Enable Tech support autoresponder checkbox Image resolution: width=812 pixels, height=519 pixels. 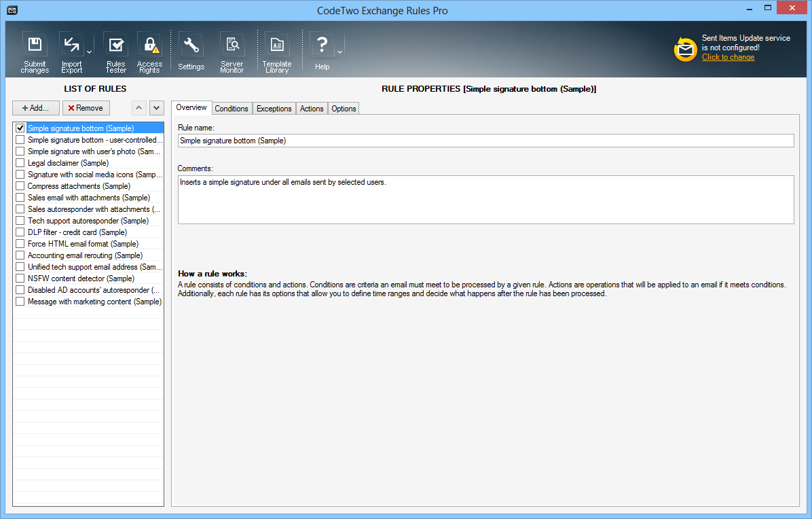(20, 221)
